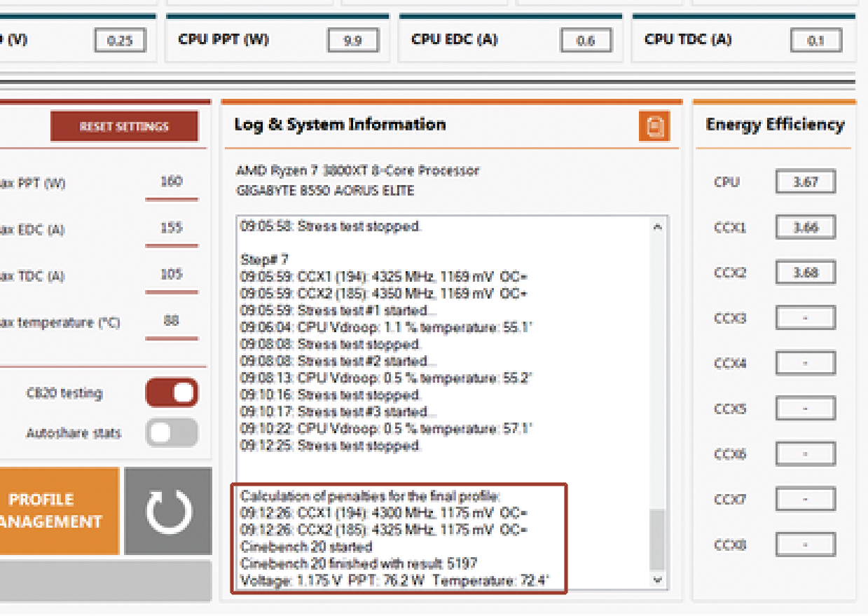Select the CPU PPT (W) value 9.9

tap(353, 41)
